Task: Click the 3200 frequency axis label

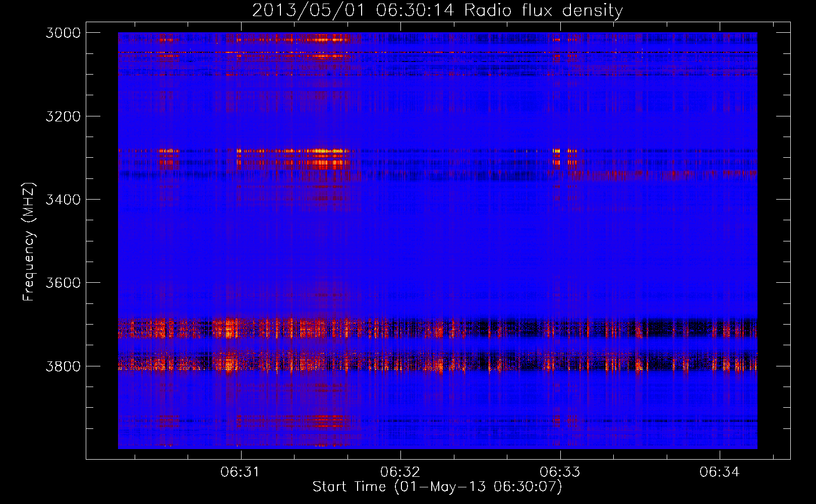Action: (63, 116)
